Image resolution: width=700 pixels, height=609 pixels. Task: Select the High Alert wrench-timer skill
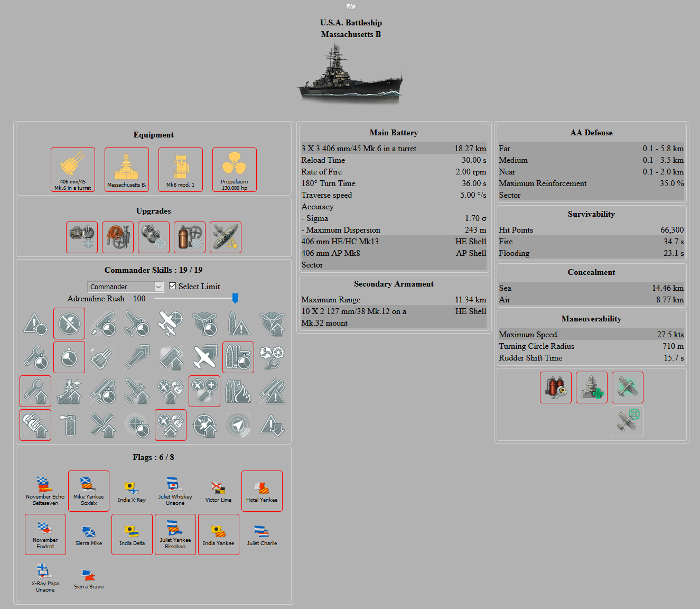point(35,357)
